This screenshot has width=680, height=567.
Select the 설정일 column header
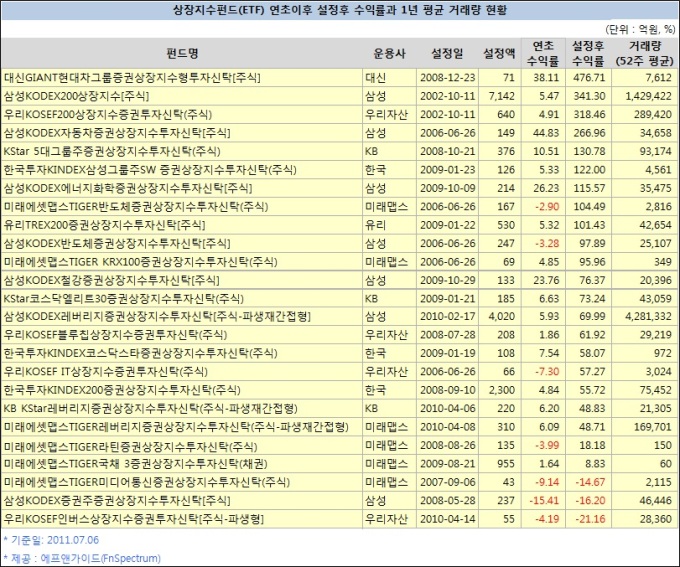tap(447, 53)
